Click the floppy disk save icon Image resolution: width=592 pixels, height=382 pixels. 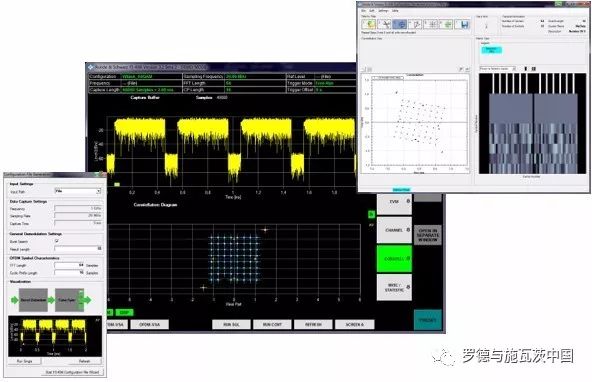pos(462,24)
